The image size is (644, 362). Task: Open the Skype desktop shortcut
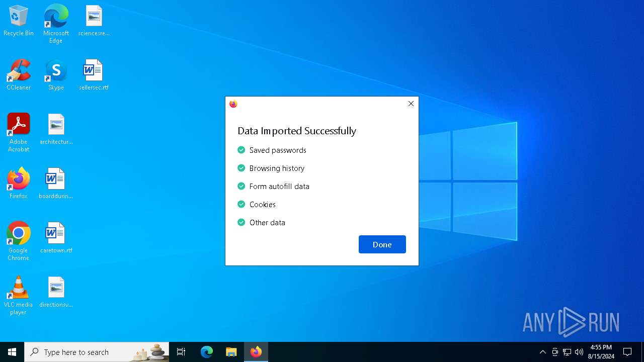(56, 75)
